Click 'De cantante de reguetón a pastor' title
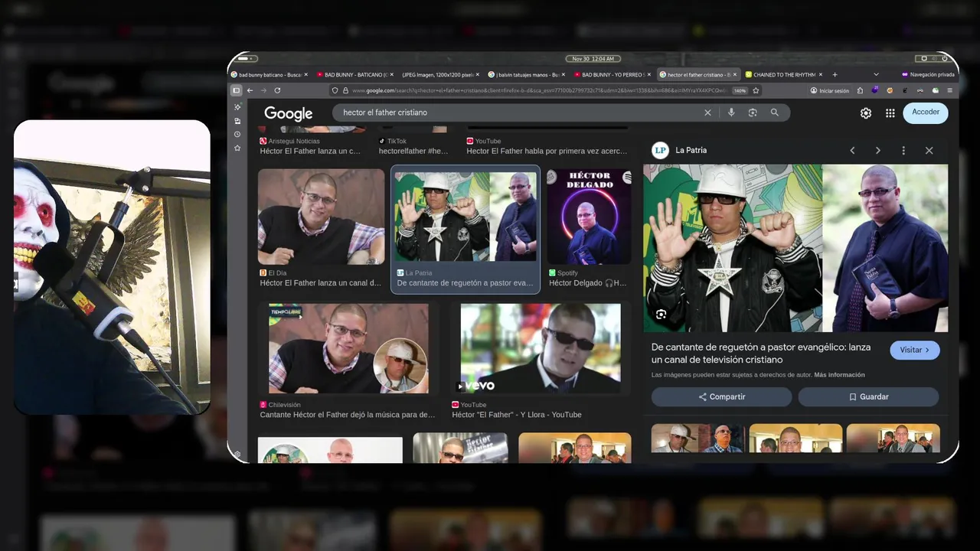 click(761, 353)
